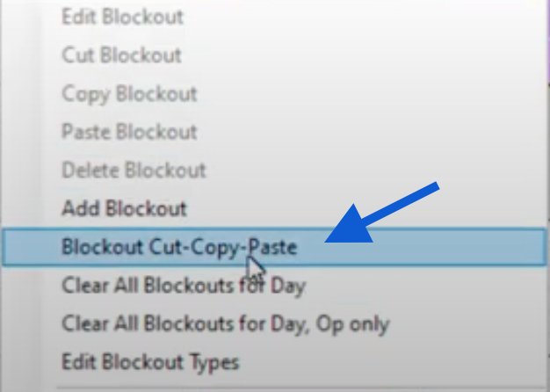Add a new blockout via the menu
550x392 pixels.
(124, 209)
